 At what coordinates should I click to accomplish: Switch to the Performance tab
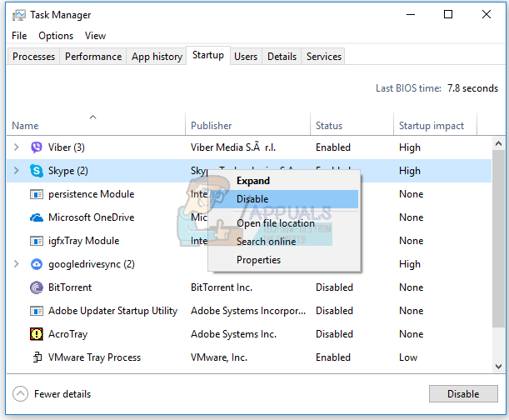[93, 57]
